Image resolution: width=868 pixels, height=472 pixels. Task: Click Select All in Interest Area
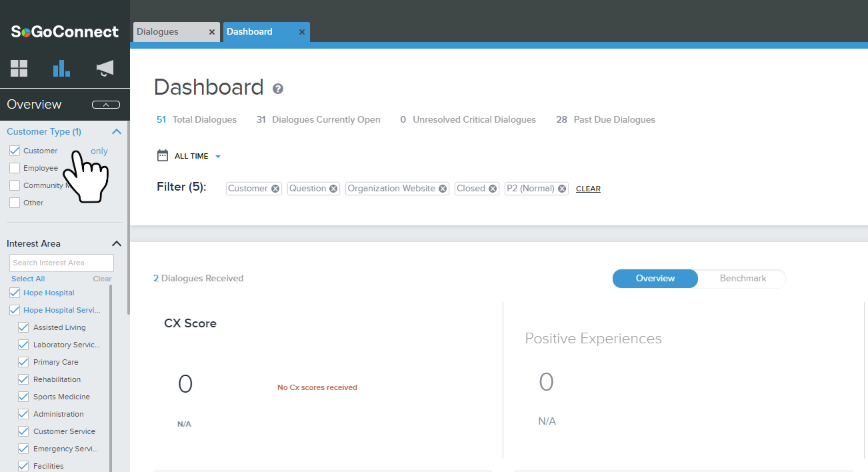pyautogui.click(x=28, y=279)
